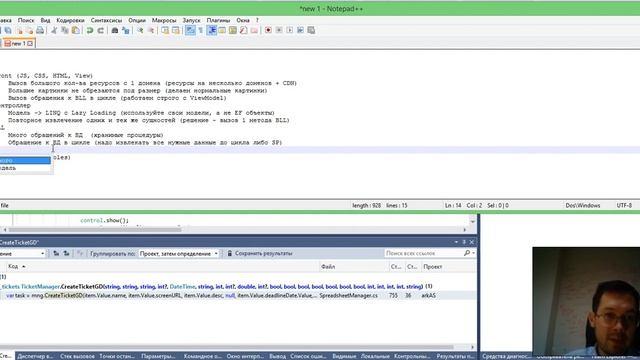The image size is (640, 360).
Task: Toggle the Indent Guide toolbar icon
Action: click(x=212, y=30)
